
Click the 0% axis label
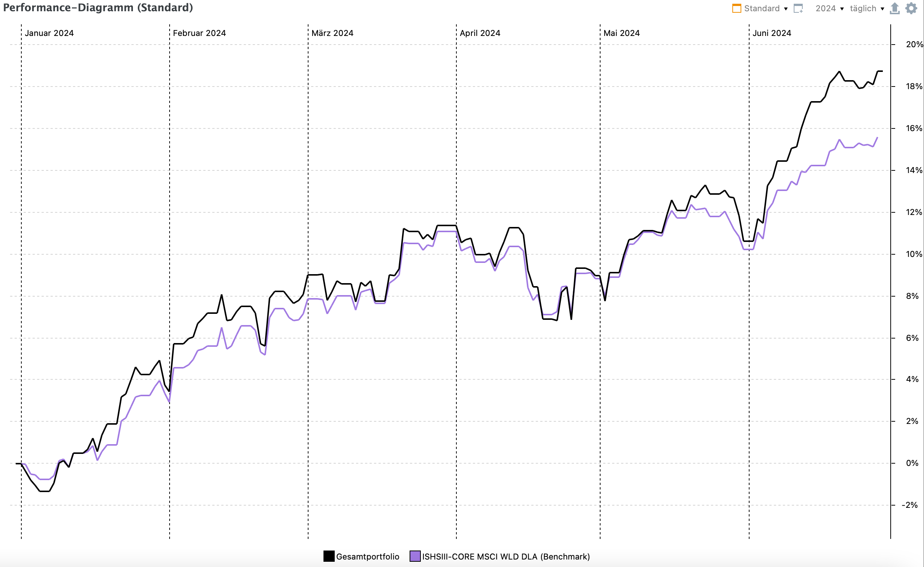pos(912,463)
